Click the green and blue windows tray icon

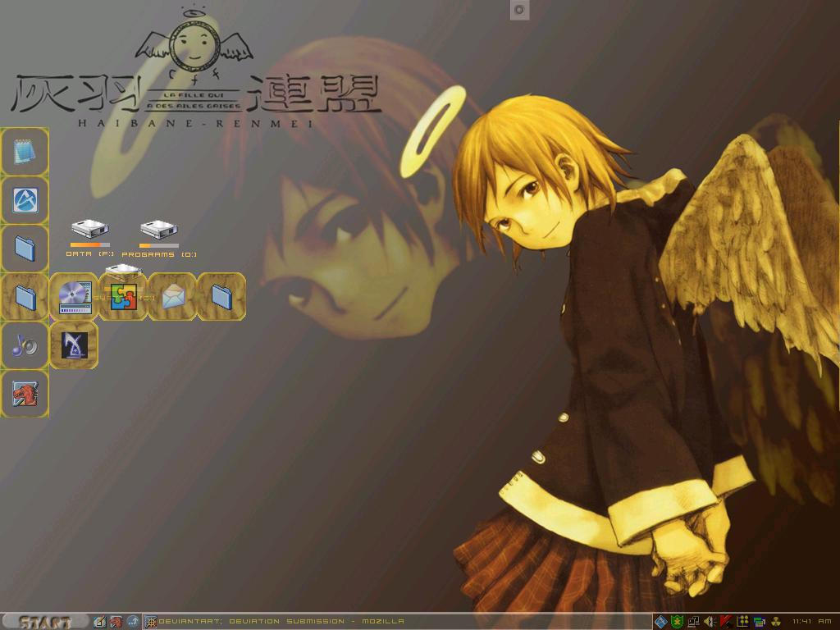point(759,622)
